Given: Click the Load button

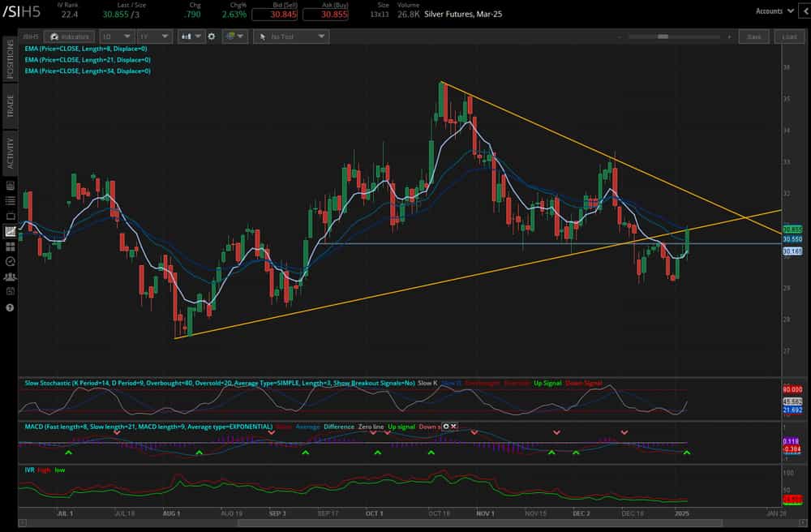Looking at the screenshot, I should (x=787, y=36).
